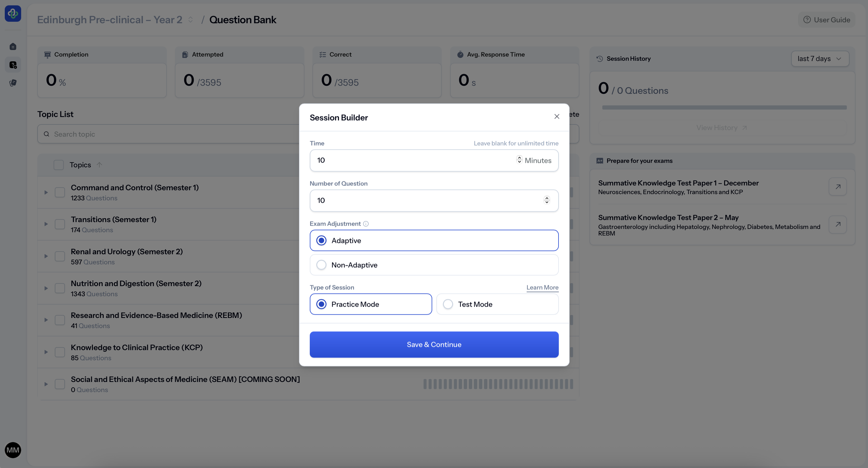Open the Learn More link
Viewport: 868px width, 468px height.
[542, 287]
